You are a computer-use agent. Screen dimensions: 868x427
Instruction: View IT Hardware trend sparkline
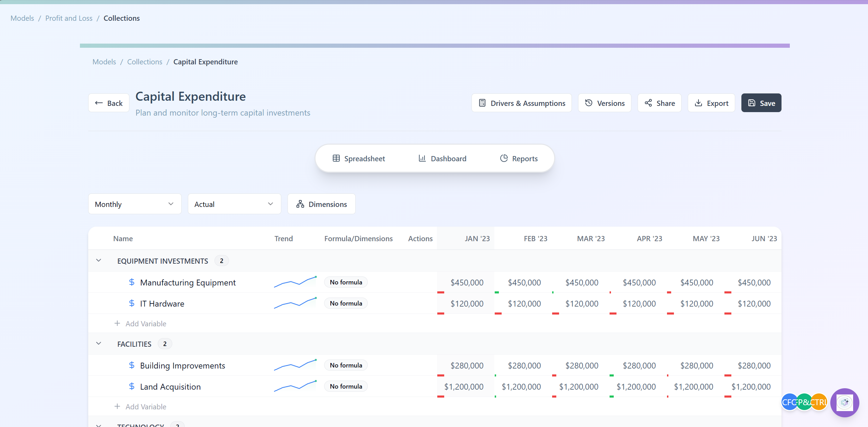(295, 303)
